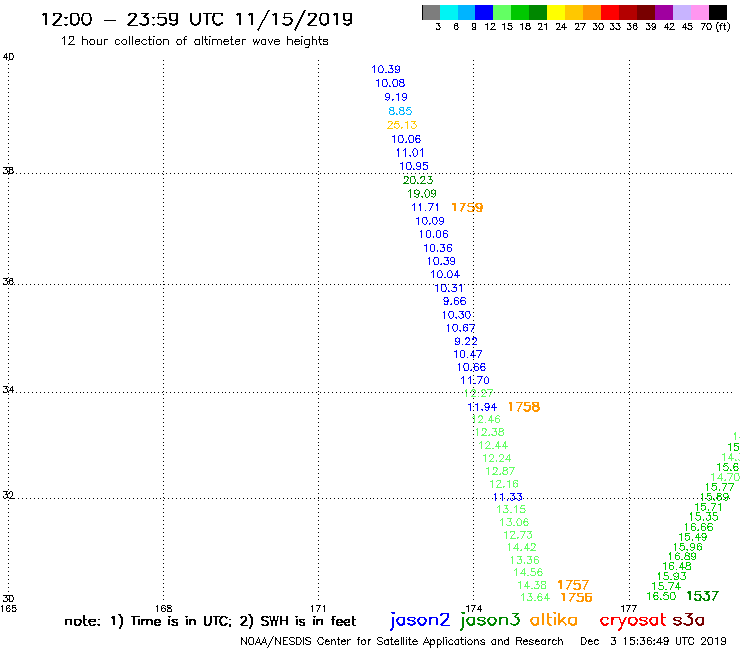
Task: Click the wave height value 16.50
Action: pyautogui.click(x=661, y=596)
